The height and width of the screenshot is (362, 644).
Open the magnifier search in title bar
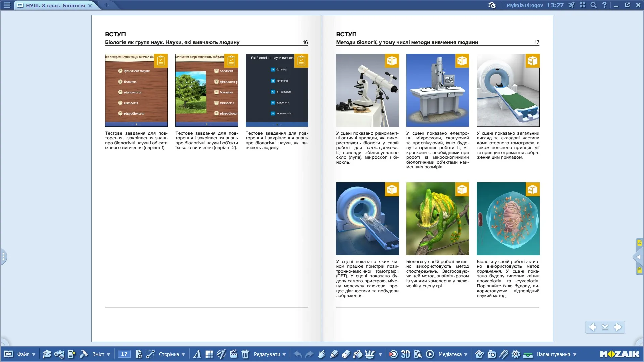(593, 5)
